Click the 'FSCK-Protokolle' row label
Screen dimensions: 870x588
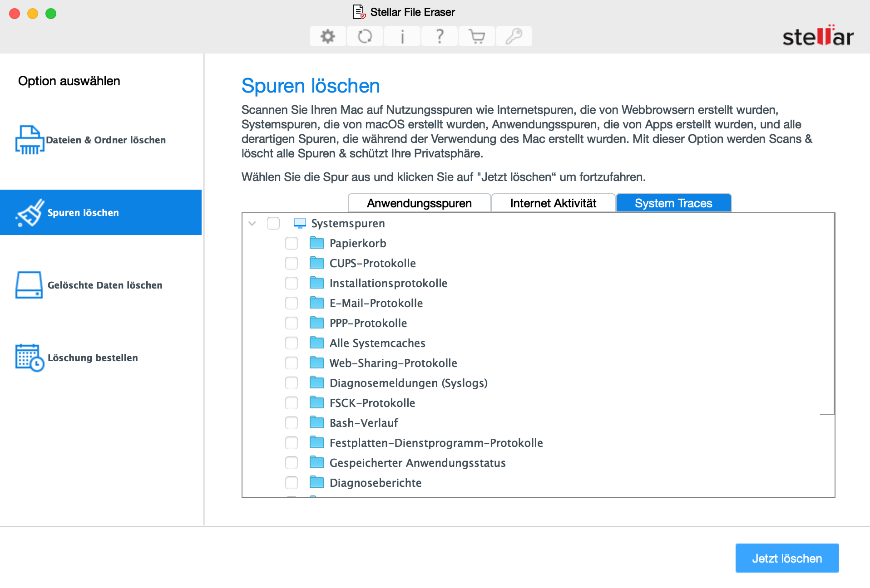tap(372, 403)
